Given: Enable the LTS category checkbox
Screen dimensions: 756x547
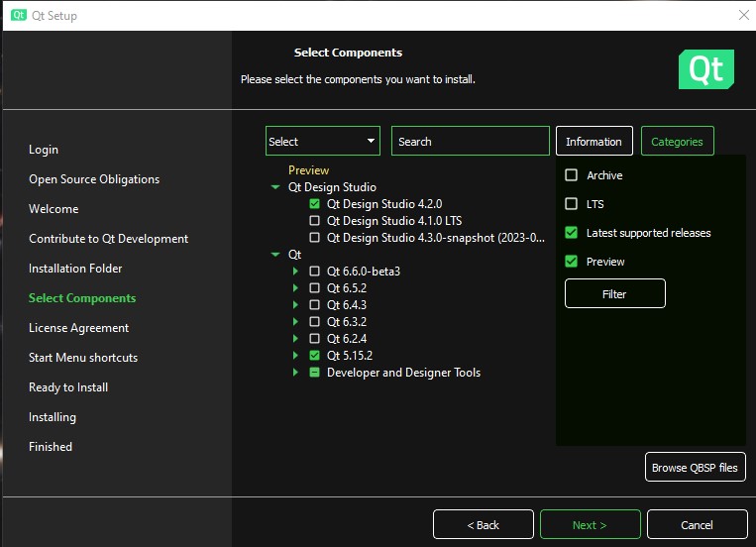Looking at the screenshot, I should tap(572, 203).
